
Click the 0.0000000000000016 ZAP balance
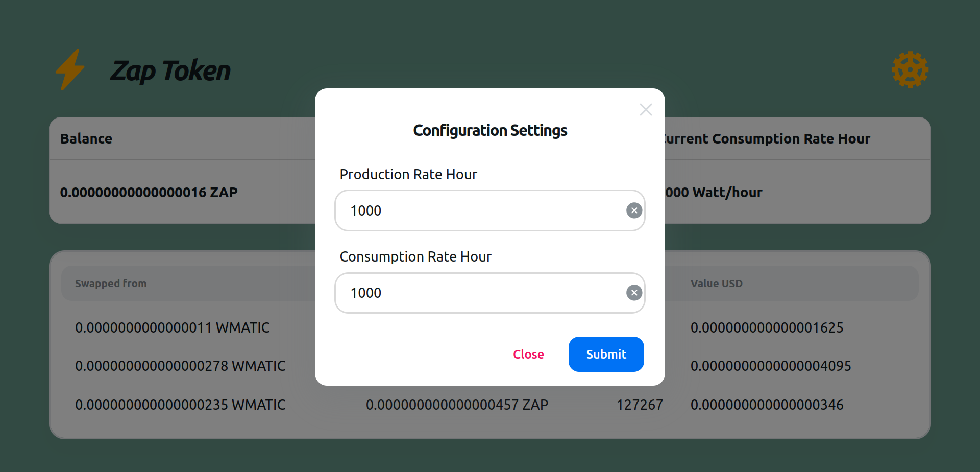click(x=149, y=193)
